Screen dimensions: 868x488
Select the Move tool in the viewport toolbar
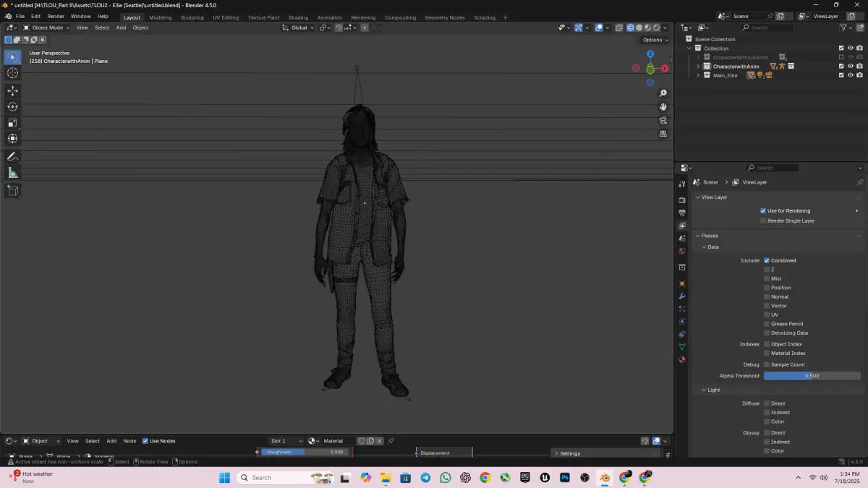[x=12, y=91]
